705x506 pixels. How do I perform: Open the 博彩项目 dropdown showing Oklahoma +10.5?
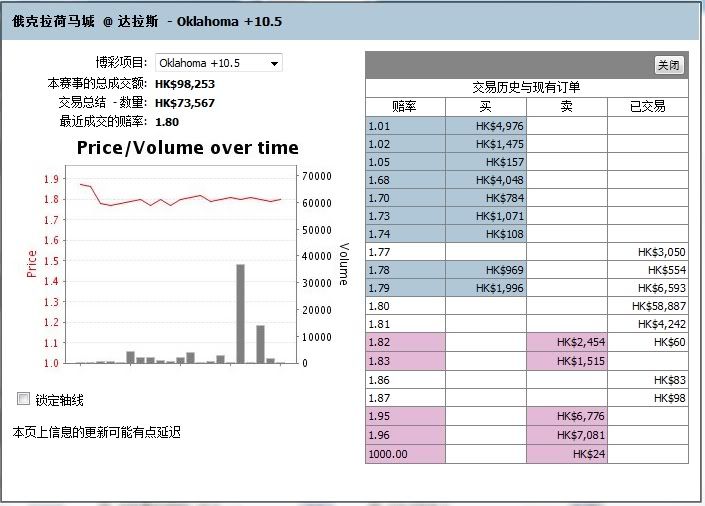pyautogui.click(x=219, y=64)
